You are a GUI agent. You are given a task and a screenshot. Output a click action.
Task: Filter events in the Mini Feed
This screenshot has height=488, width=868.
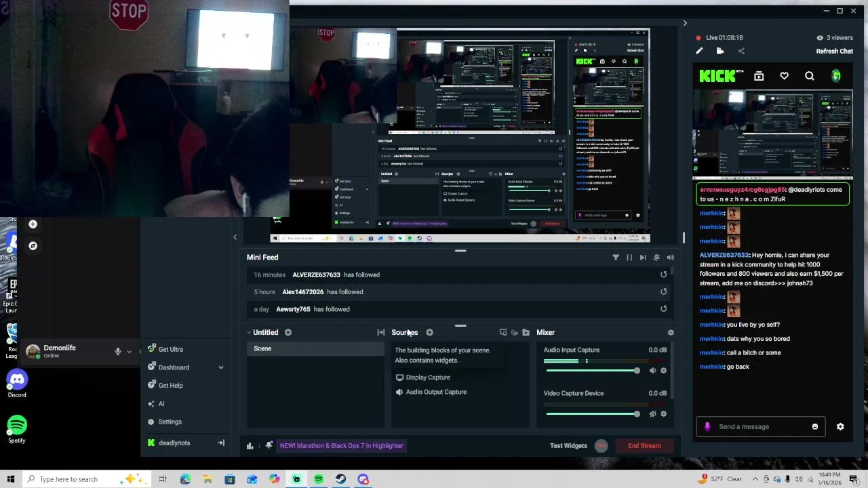pyautogui.click(x=616, y=258)
